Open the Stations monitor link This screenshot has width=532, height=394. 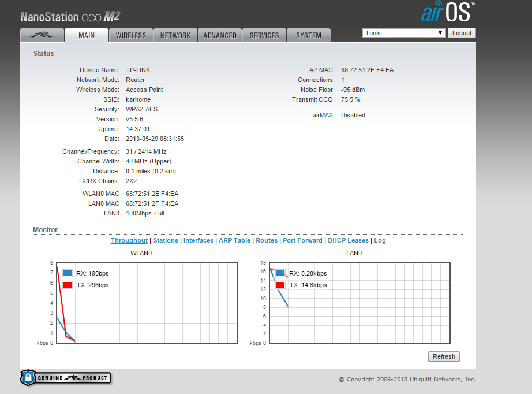pos(166,240)
